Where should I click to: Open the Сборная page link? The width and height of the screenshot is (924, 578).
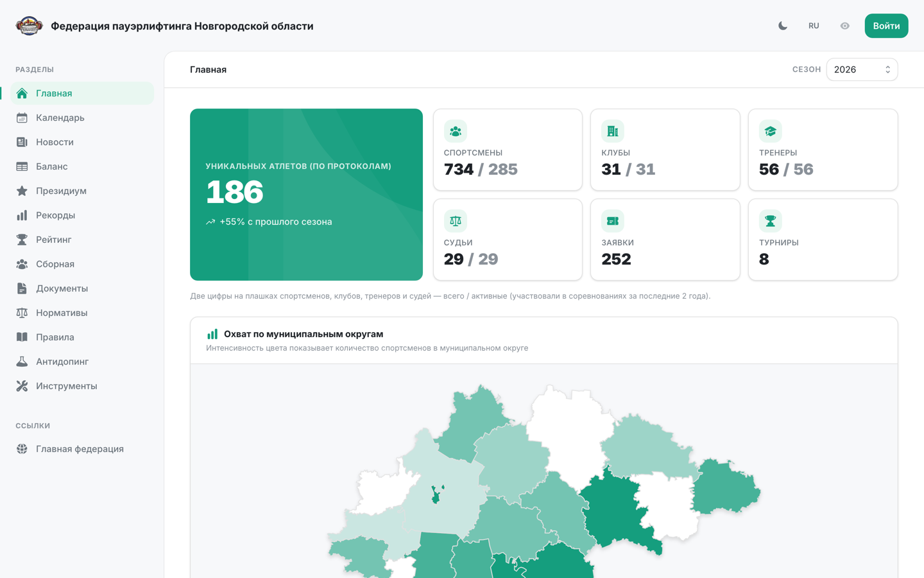pos(82,264)
